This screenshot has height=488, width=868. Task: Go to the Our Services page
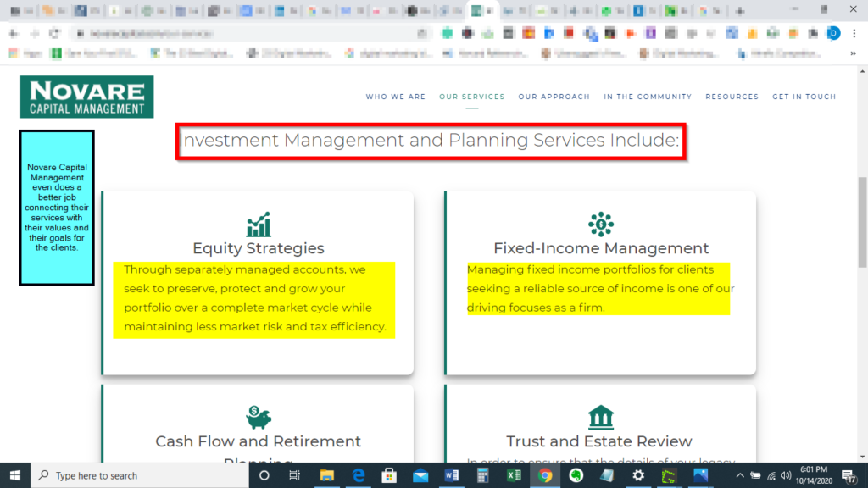[471, 97]
